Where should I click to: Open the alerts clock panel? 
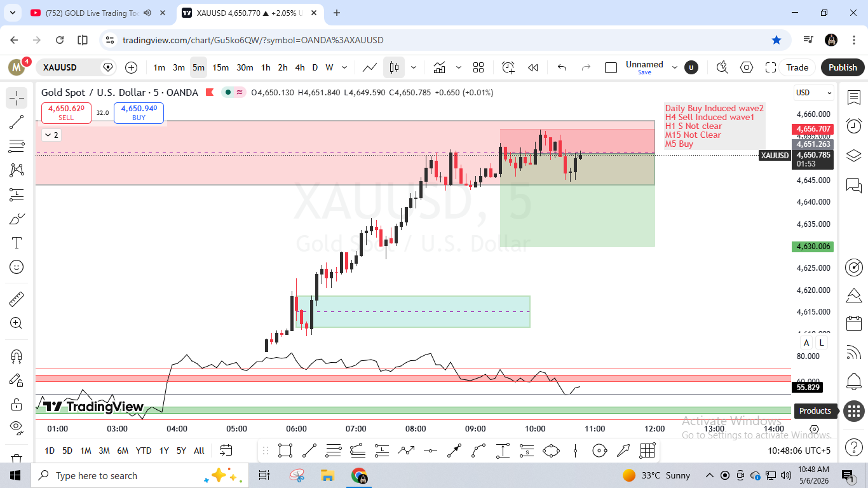853,126
